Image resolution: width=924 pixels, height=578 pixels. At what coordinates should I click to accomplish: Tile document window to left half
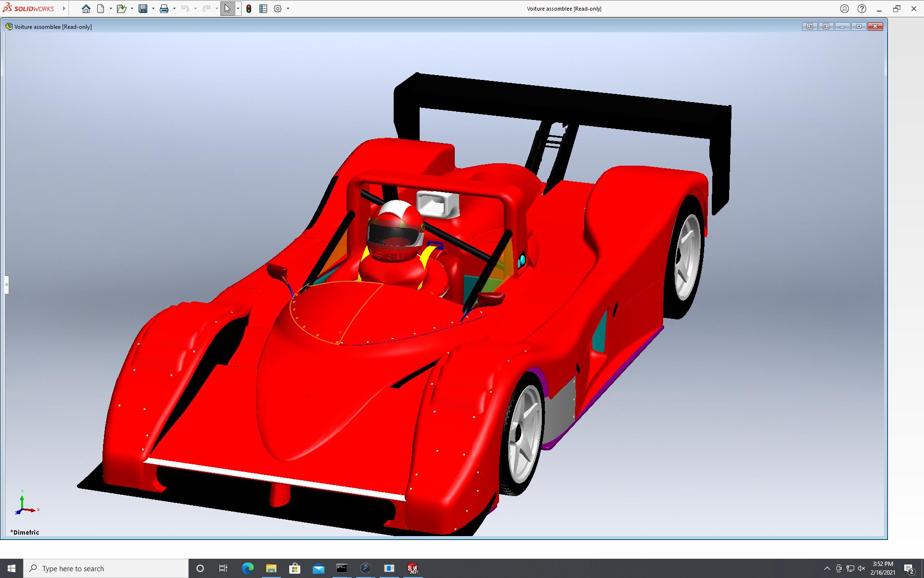click(x=809, y=26)
